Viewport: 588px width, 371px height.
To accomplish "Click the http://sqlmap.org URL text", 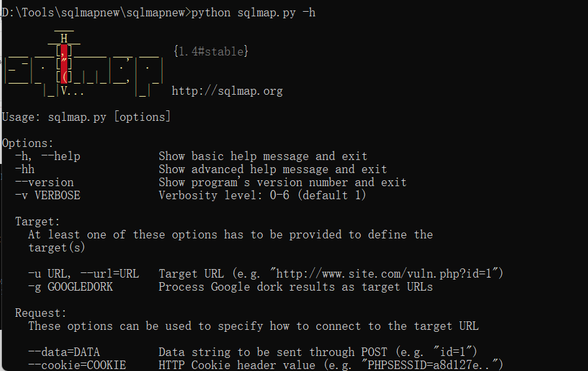I will tap(227, 91).
